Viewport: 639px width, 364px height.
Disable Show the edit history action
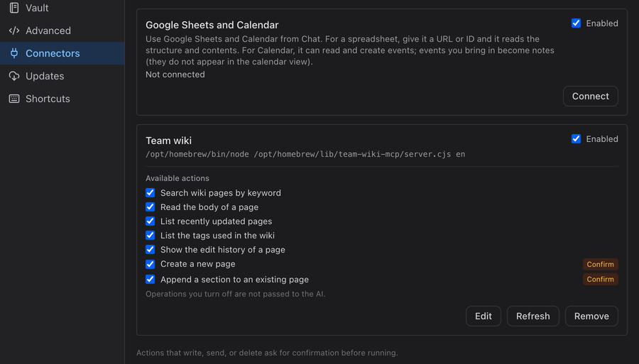(151, 250)
